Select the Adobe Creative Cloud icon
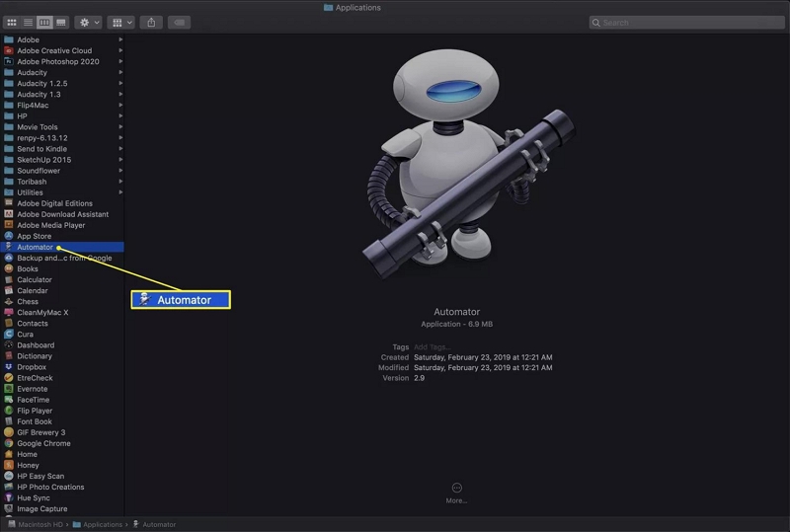The width and height of the screenshot is (790, 532). point(9,50)
